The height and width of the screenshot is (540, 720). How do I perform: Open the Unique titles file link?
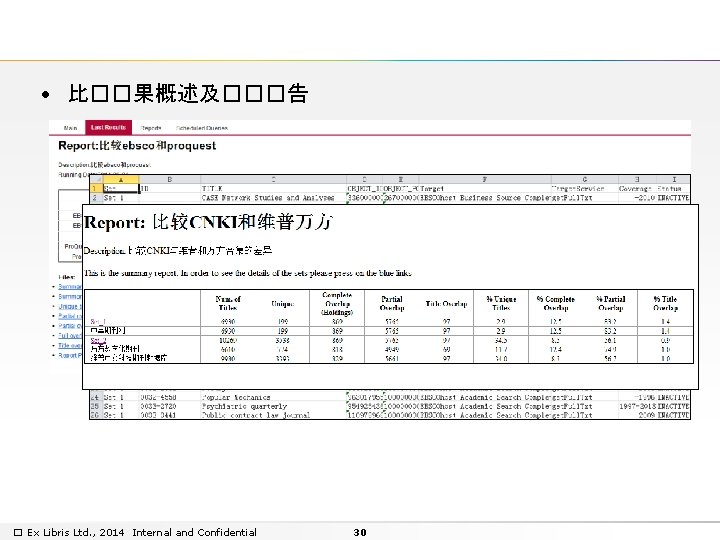[69, 306]
